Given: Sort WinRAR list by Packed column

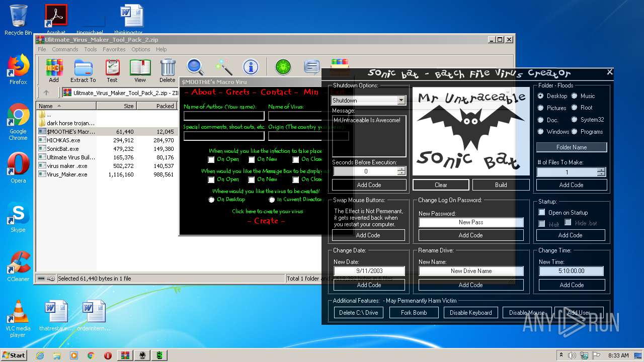Looking at the screenshot, I should [x=156, y=106].
